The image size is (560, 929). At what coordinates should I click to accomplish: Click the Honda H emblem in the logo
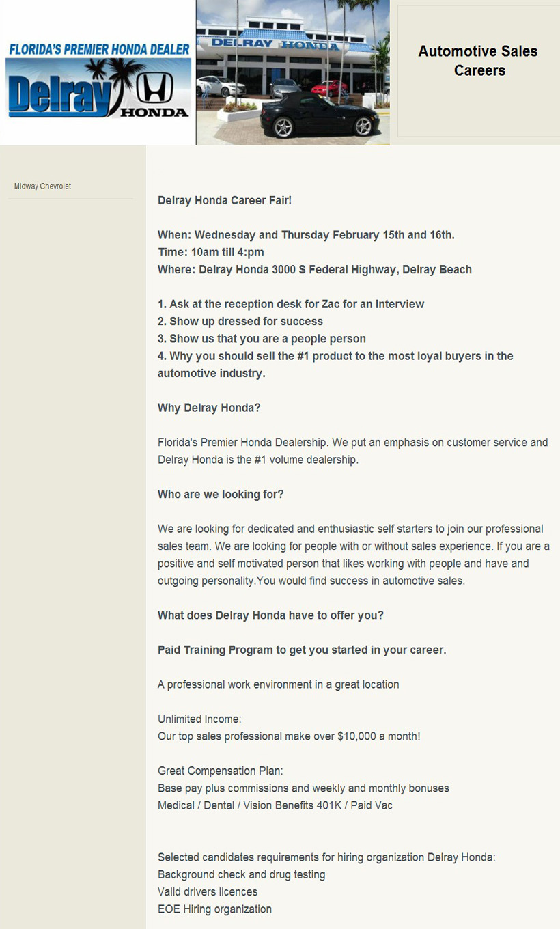[x=155, y=87]
